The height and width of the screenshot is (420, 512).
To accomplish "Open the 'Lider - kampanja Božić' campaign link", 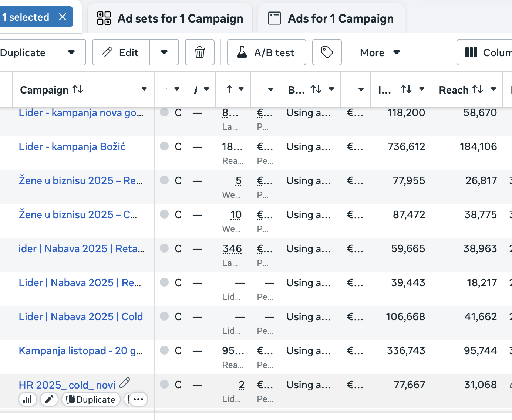I will coord(72,147).
